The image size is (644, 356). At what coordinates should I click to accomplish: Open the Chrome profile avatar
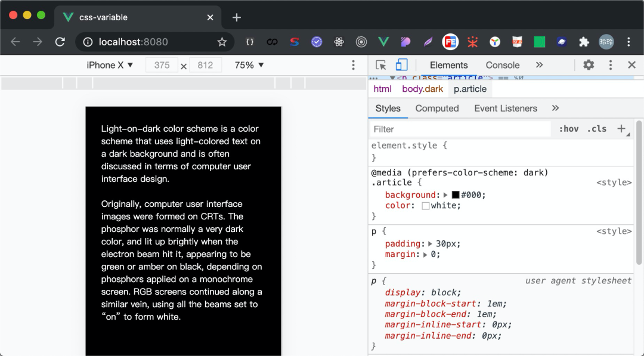pos(606,42)
